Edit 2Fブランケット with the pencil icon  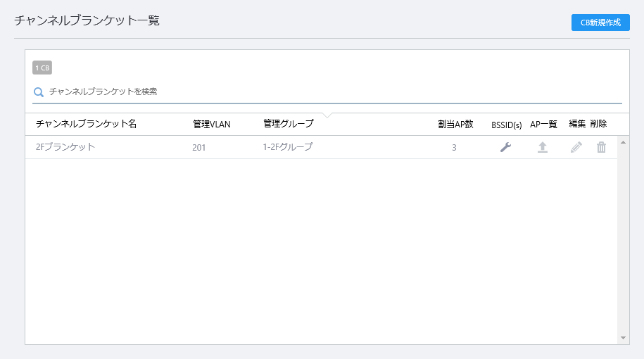[576, 147]
